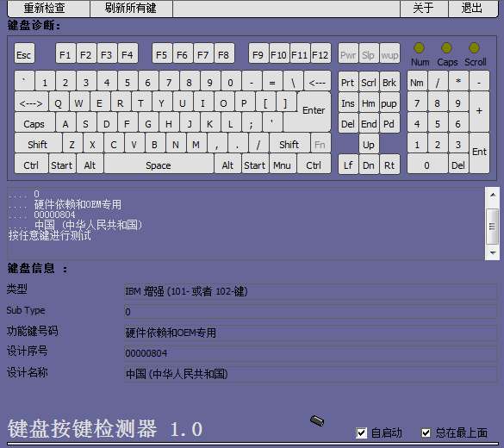Image resolution: width=504 pixels, height=448 pixels.
Task: Click the Ins insert key
Action: tap(348, 102)
